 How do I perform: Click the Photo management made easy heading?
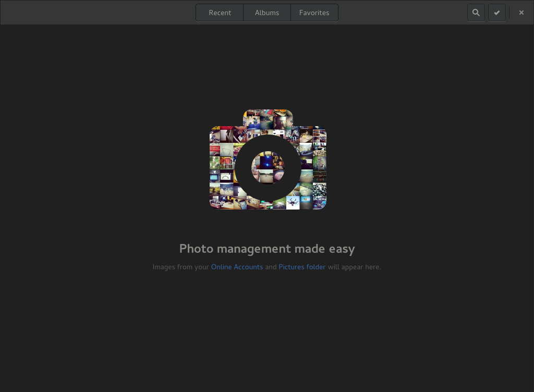coord(267,249)
